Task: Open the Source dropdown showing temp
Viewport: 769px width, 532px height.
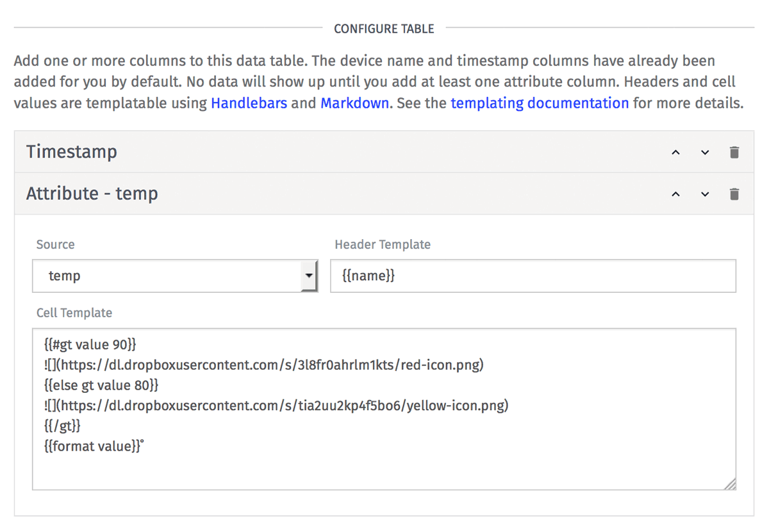Action: 175,276
